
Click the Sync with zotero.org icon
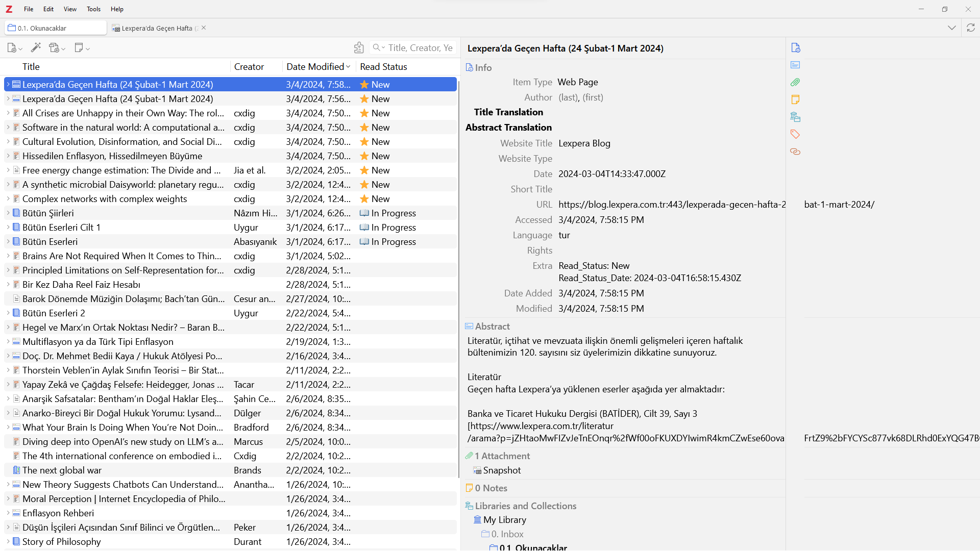(x=971, y=28)
